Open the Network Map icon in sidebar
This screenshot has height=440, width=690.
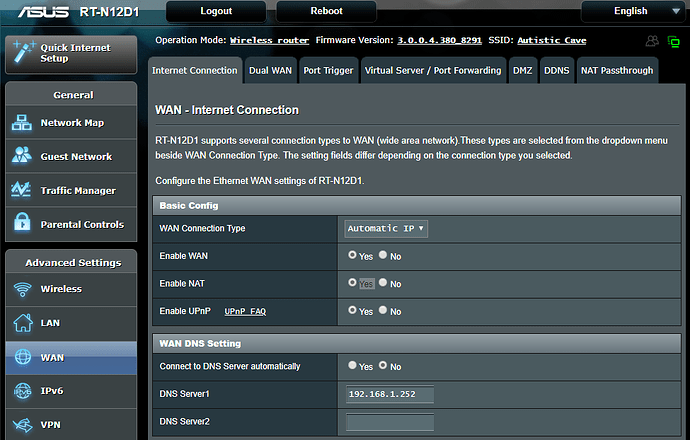[22, 123]
